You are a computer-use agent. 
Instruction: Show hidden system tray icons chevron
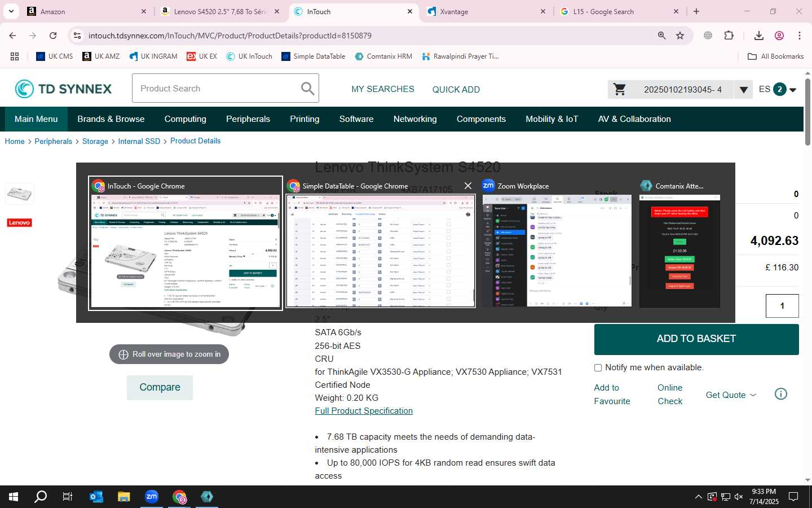click(698, 497)
